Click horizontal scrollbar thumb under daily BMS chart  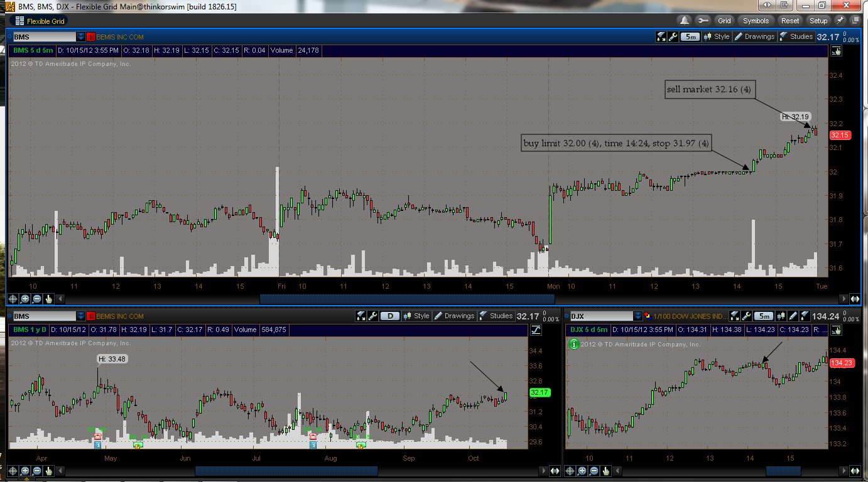click(286, 470)
